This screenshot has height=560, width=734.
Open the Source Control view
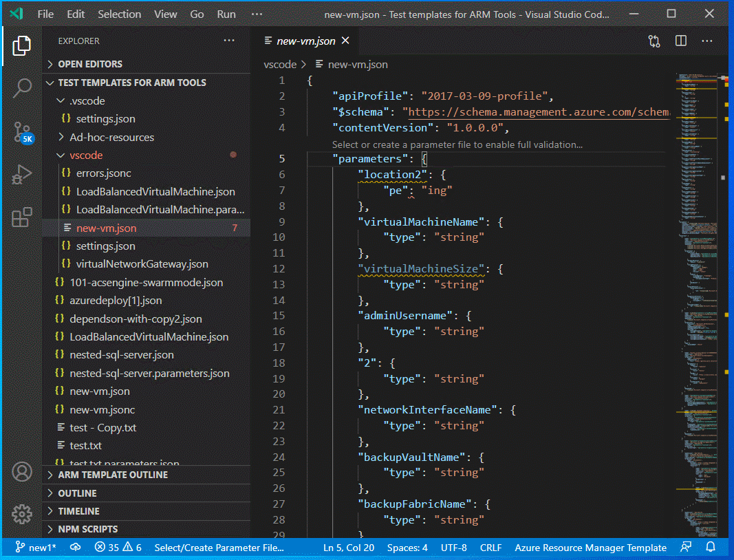[22, 131]
